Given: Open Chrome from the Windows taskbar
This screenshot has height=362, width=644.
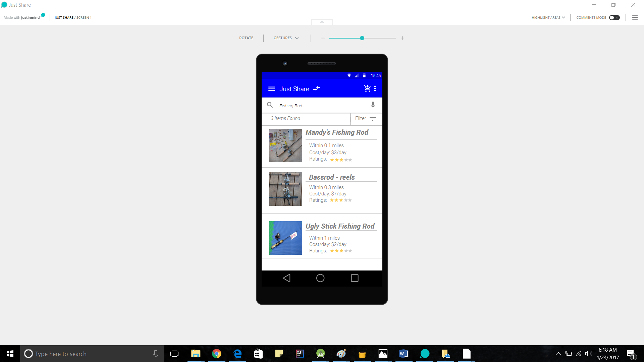Looking at the screenshot, I should point(217,354).
